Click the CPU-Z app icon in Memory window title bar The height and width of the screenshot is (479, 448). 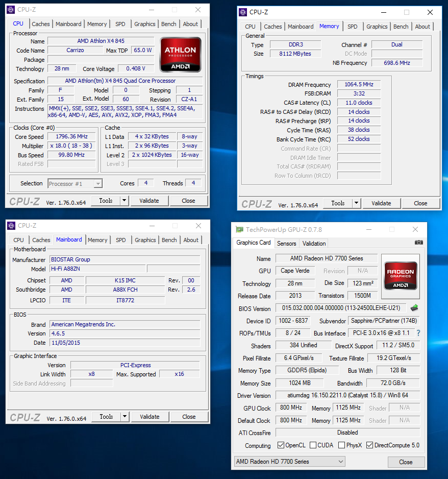point(243,12)
